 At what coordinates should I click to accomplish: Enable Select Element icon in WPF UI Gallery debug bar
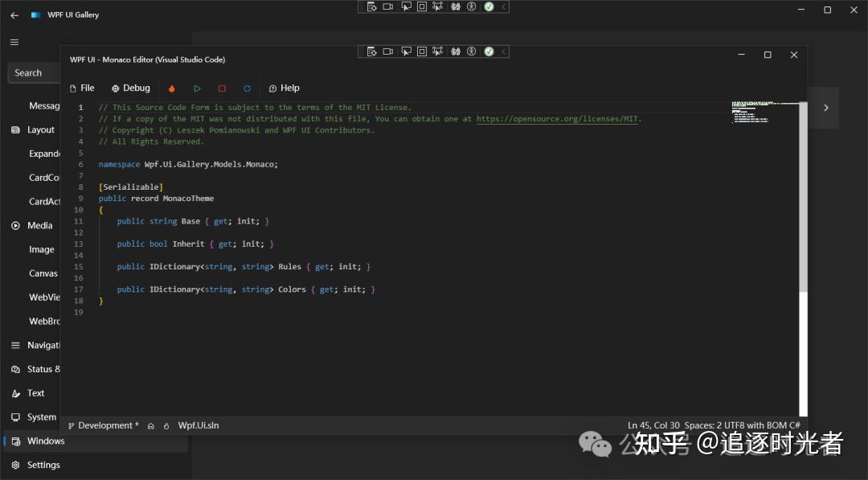click(407, 6)
